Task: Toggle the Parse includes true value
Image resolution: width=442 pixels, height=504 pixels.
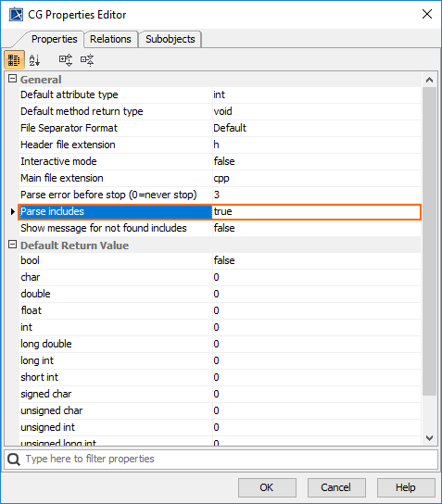Action: point(316,212)
